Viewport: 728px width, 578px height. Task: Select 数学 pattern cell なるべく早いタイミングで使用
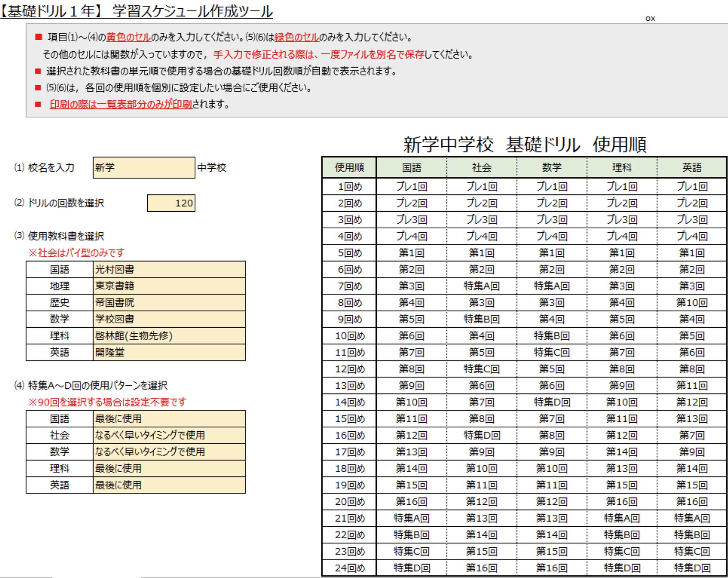pyautogui.click(x=169, y=452)
